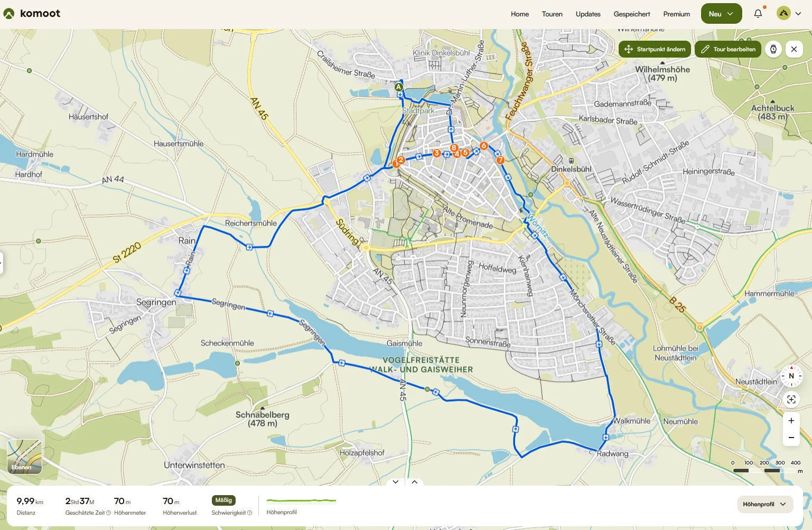812x530 pixels.
Task: Open the notifications bell
Action: (x=758, y=14)
